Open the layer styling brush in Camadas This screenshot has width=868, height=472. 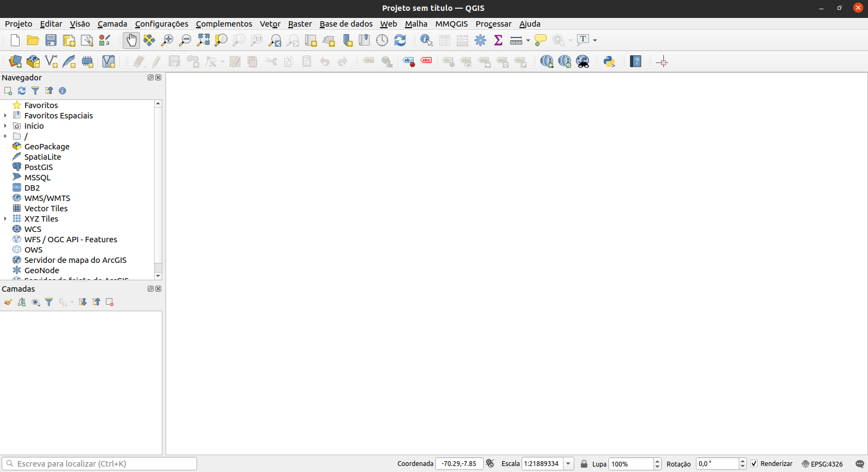pos(8,302)
